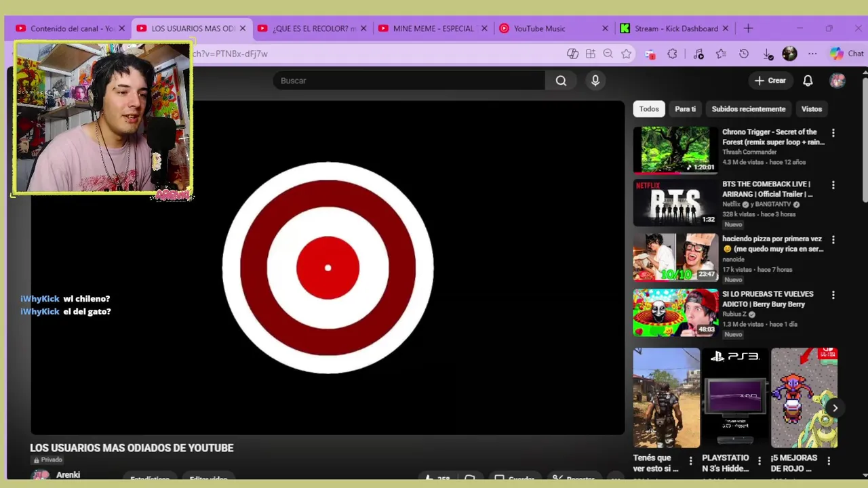Close the ¿QUE ES EL RECOLOR? tab
Screen dimensions: 868x488
click(363, 28)
